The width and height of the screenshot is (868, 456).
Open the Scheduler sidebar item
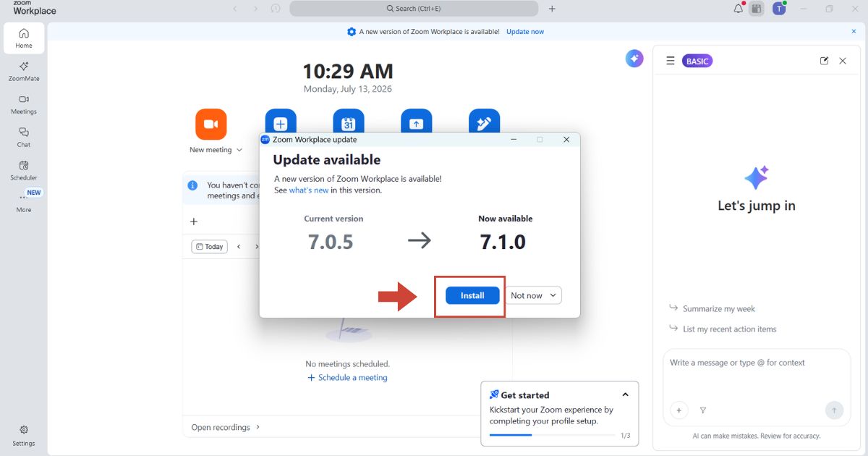[x=24, y=170]
